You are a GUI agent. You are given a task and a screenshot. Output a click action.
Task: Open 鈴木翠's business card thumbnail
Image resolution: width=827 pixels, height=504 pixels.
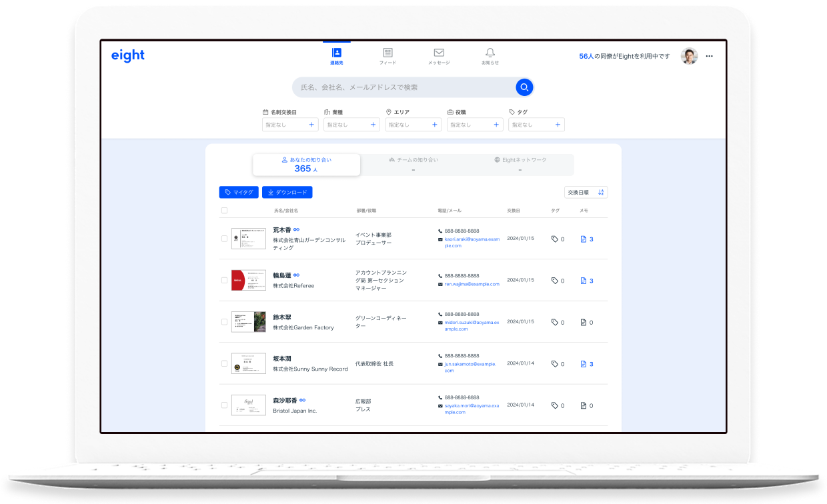point(249,322)
